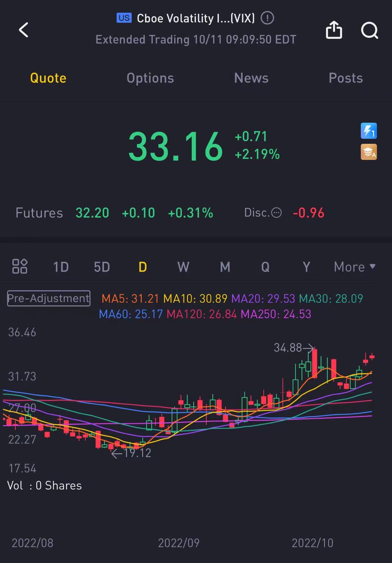Tap the percent change +2.19%
Image resolution: width=392 pixels, height=563 pixels.
(257, 154)
